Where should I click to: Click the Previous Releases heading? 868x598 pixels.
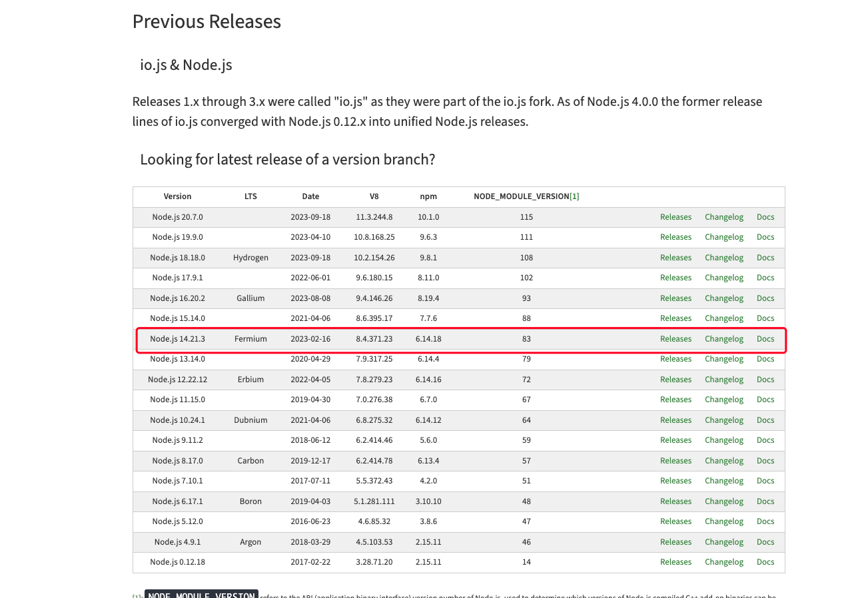[207, 21]
